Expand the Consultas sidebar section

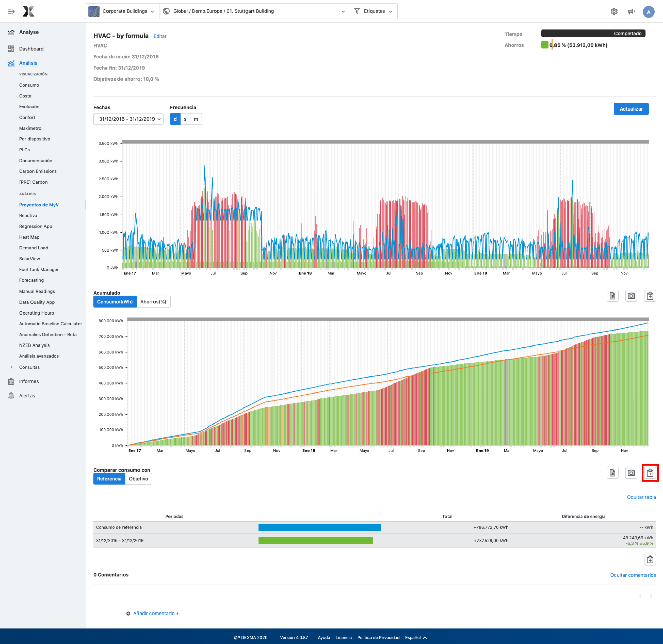29,367
